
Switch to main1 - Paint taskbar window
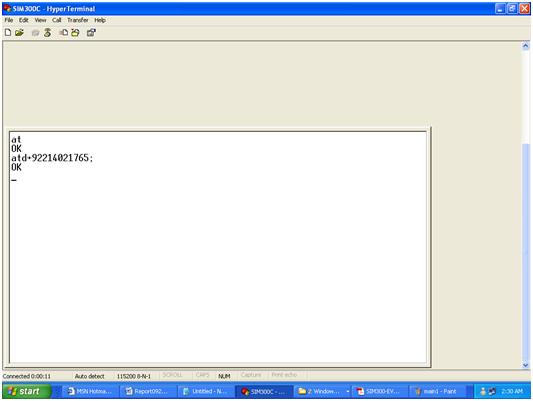pyautogui.click(x=436, y=391)
